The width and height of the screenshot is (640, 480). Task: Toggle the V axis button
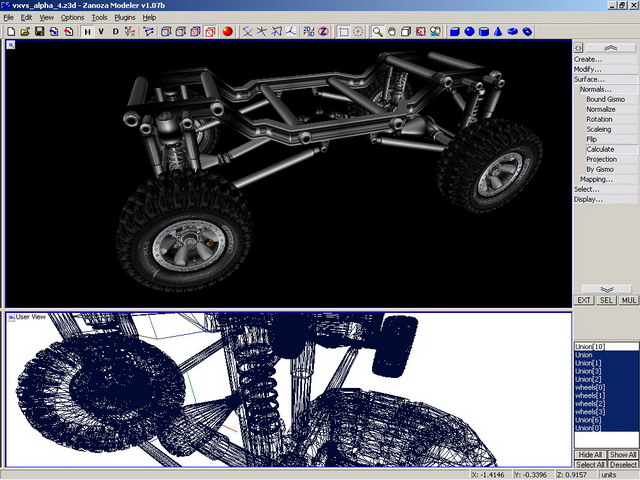[101, 32]
